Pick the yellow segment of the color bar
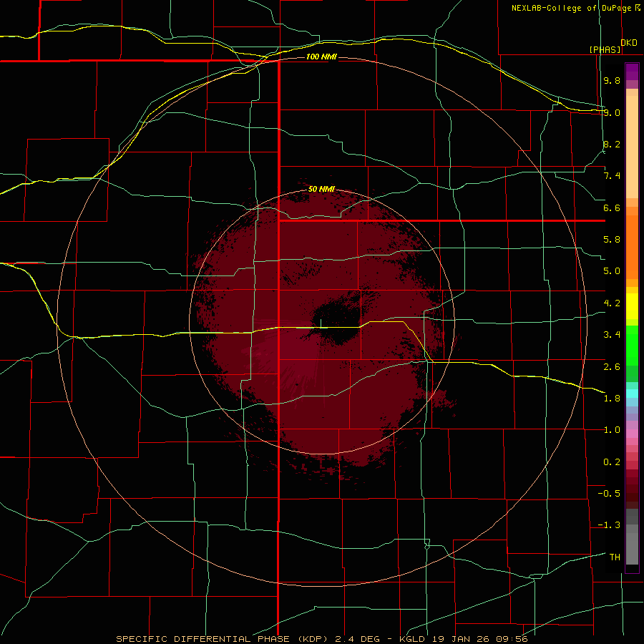Viewport: 644px width, 644px height. tap(632, 306)
